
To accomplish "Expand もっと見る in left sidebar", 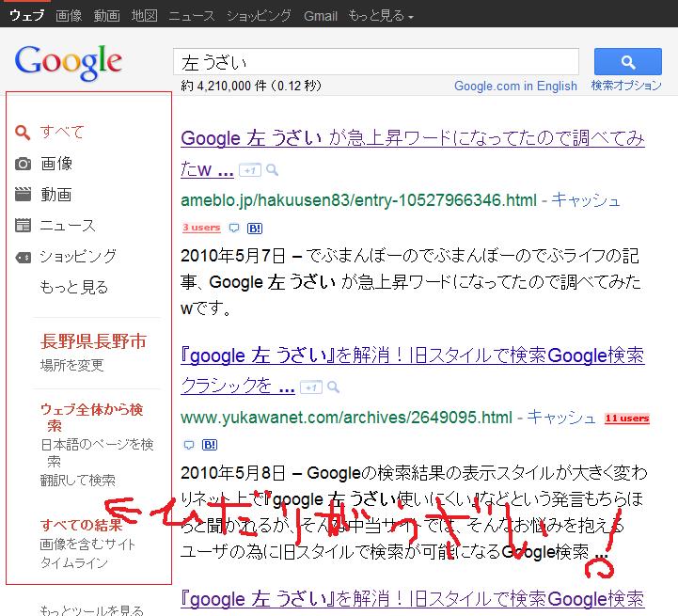I will pyautogui.click(x=73, y=287).
